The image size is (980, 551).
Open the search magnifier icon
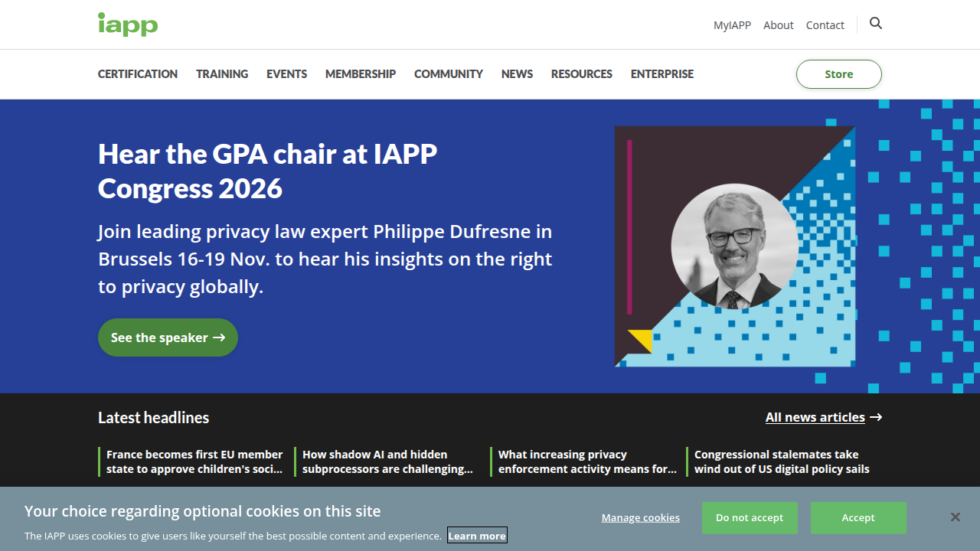876,24
